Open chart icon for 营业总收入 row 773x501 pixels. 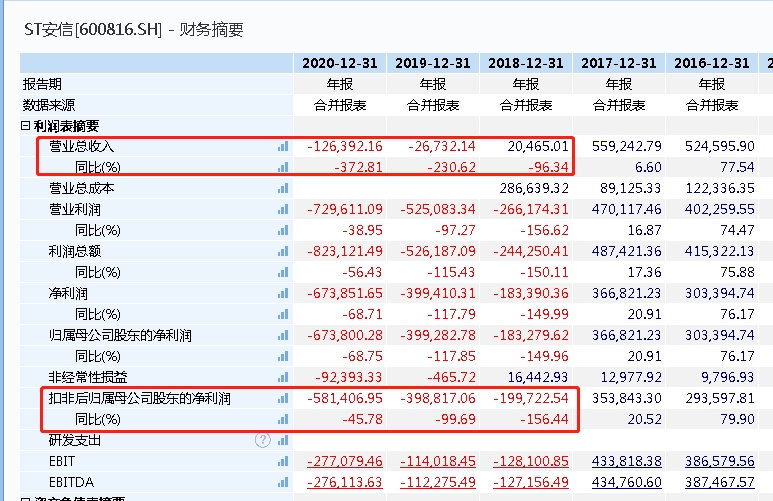point(282,146)
